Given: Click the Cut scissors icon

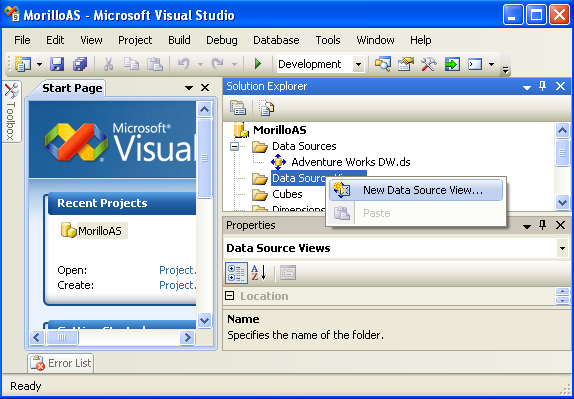Looking at the screenshot, I should pyautogui.click(x=108, y=64).
